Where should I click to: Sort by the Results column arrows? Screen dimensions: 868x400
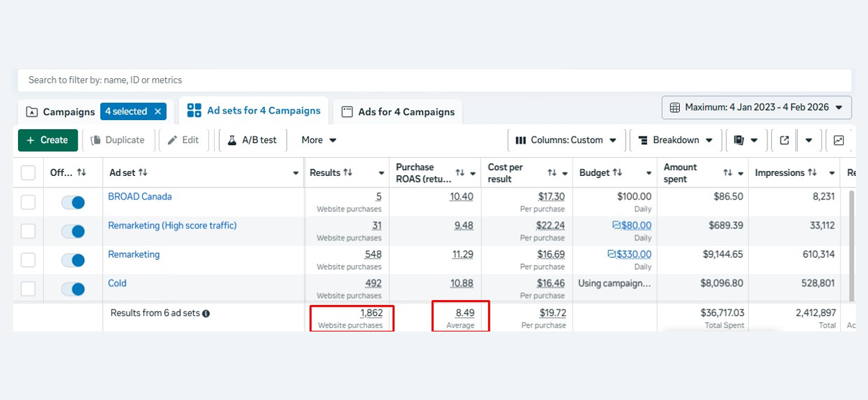(348, 173)
